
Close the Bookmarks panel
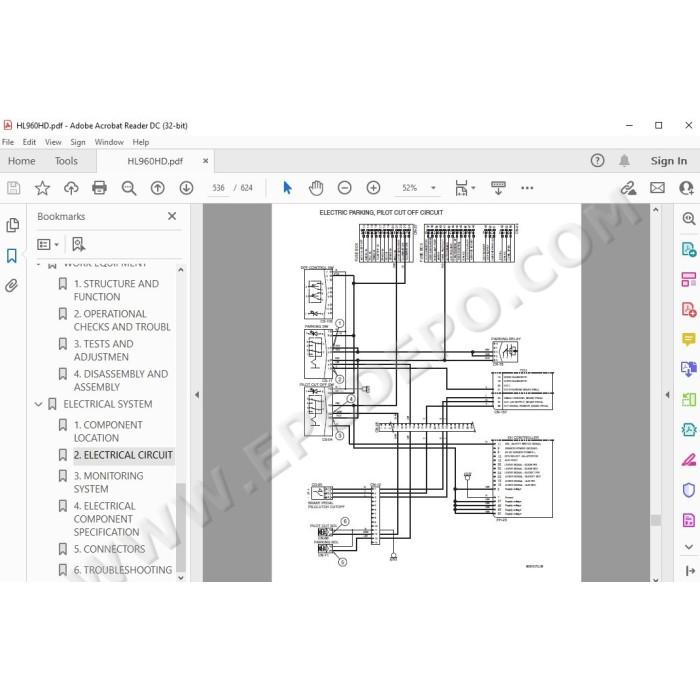click(x=172, y=216)
